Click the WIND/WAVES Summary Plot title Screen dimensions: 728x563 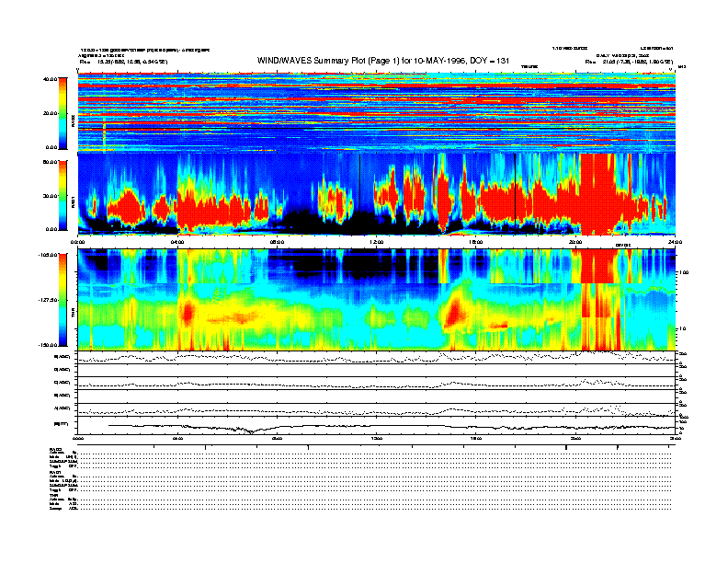[383, 61]
